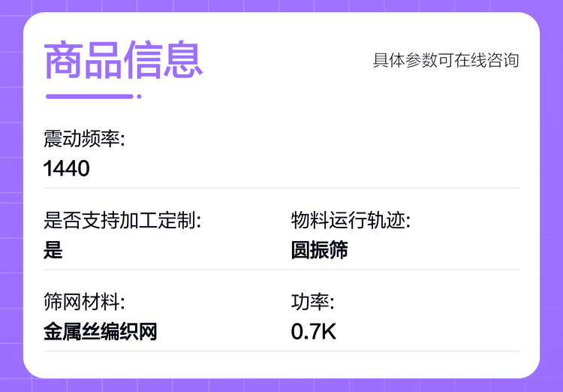Click the 圆振筛 value
The image size is (563, 392).
coord(319,249)
